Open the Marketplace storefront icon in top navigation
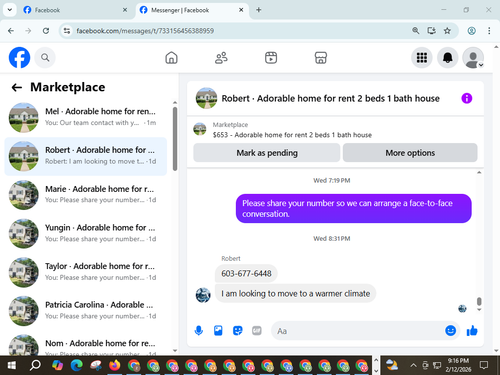This screenshot has height=375, width=500. tap(321, 58)
